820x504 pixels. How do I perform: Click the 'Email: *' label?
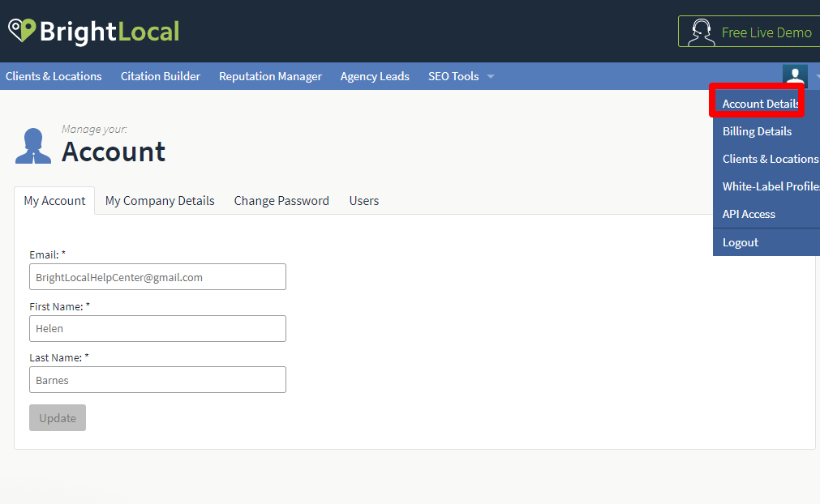tap(48, 255)
